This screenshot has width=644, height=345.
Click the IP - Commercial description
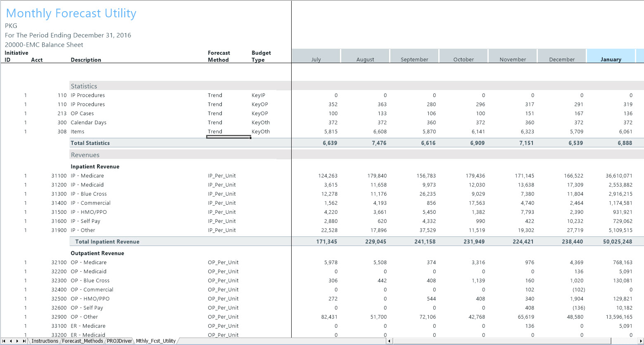coord(90,203)
